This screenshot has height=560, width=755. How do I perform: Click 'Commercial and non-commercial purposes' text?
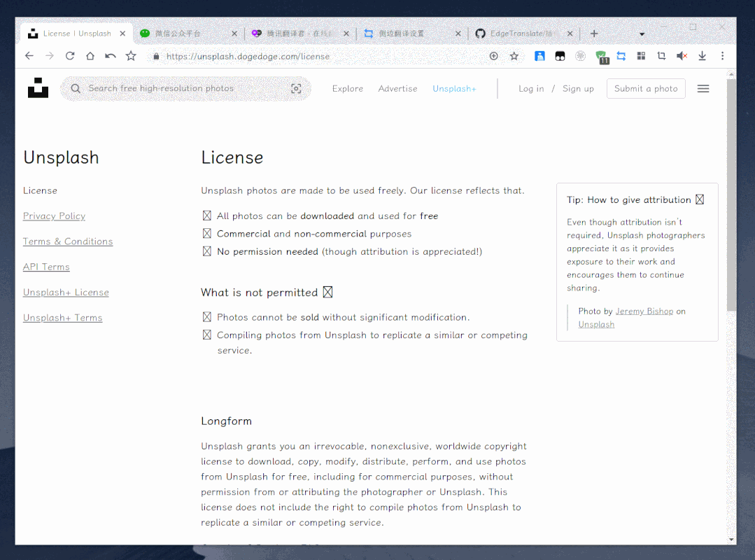[314, 234]
